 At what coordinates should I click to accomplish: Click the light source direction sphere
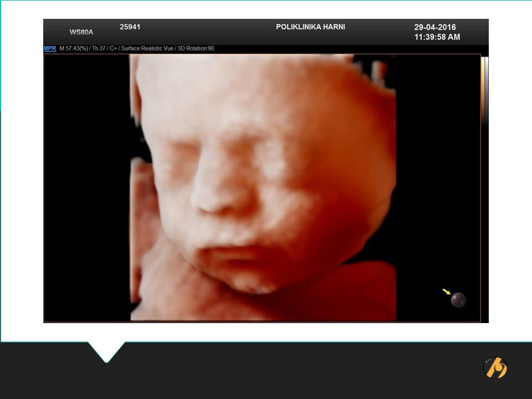click(458, 300)
